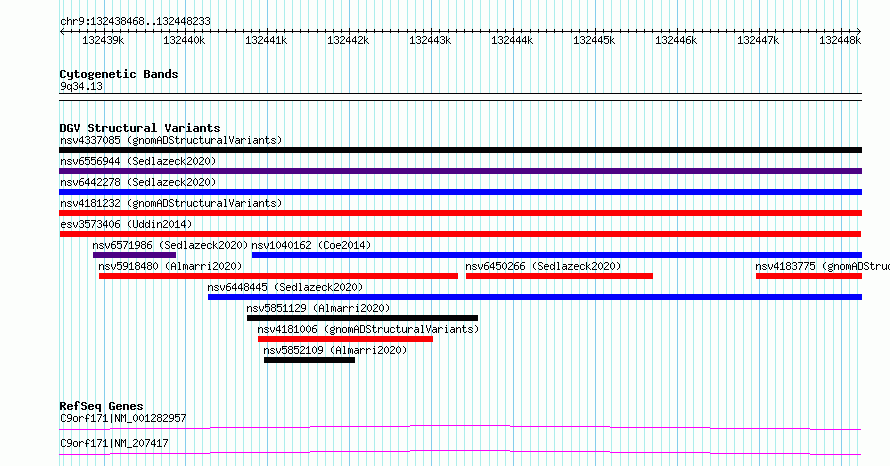Click the 132443k ruler position
Viewport: 890px width, 466px height.
430,40
